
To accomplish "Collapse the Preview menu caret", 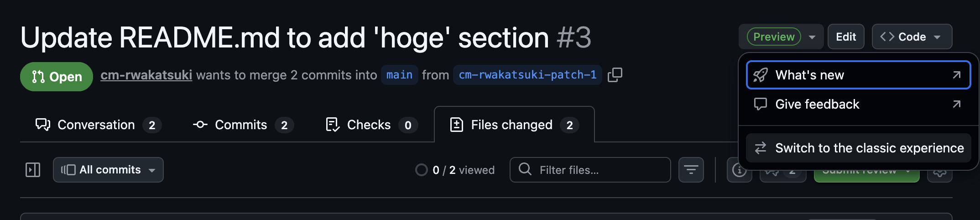I will (x=812, y=37).
